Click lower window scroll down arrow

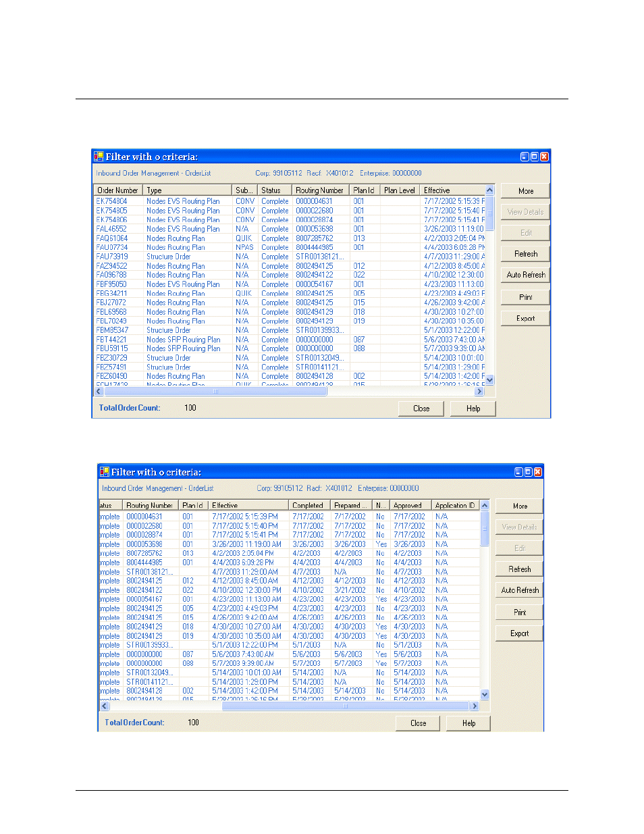pyautogui.click(x=484, y=694)
